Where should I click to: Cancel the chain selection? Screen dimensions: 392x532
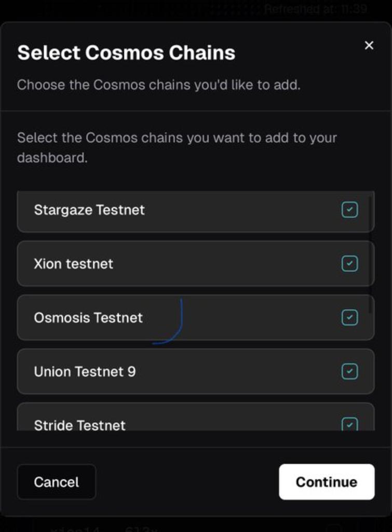pyautogui.click(x=56, y=482)
